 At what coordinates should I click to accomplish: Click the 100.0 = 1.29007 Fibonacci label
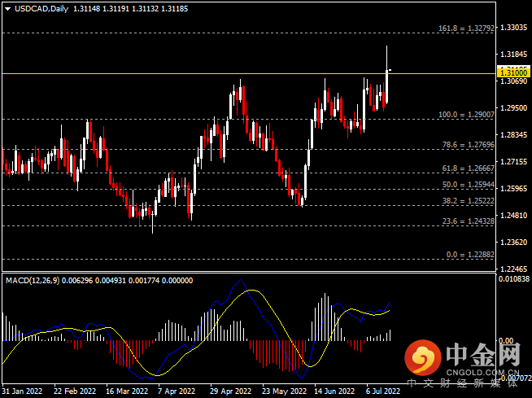pyautogui.click(x=467, y=115)
